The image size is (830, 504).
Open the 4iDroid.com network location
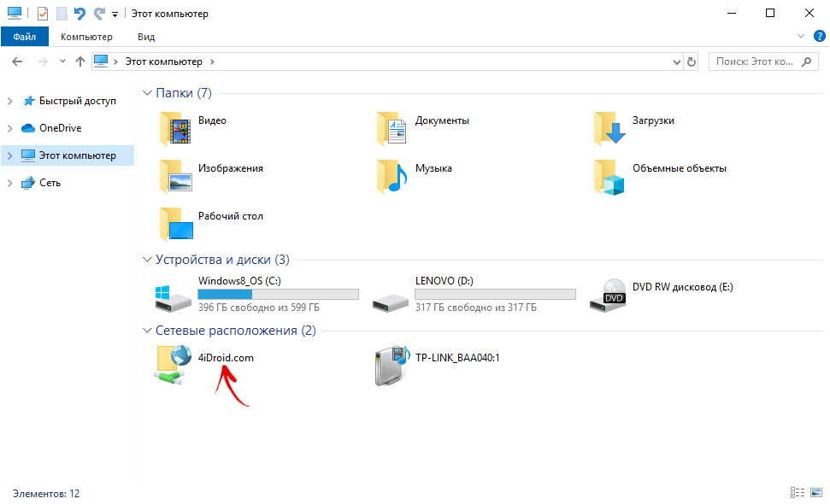(174, 366)
